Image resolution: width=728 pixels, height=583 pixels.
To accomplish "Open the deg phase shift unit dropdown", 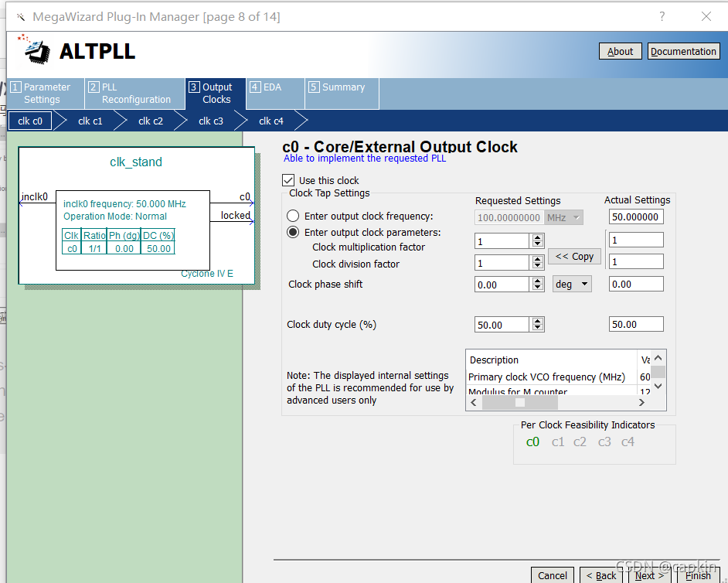I will (572, 284).
